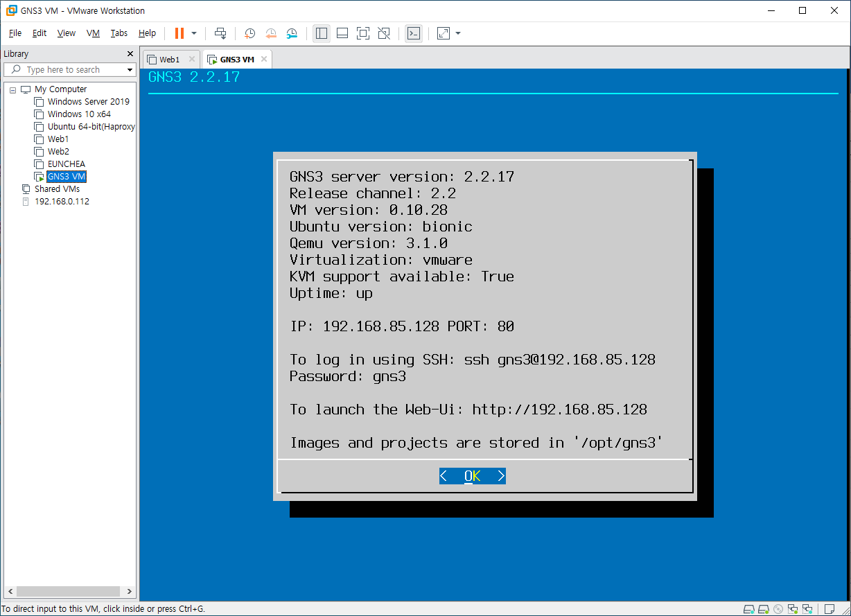Click the library horizontal scrollbar
This screenshot has width=851, height=616.
click(x=69, y=592)
